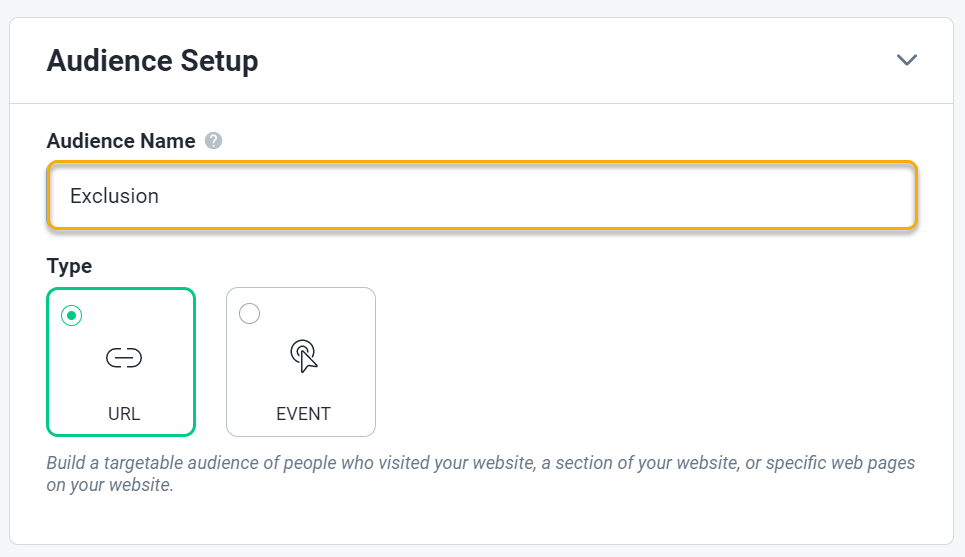
Task: Click the chain link icon in URL card
Action: (x=124, y=357)
